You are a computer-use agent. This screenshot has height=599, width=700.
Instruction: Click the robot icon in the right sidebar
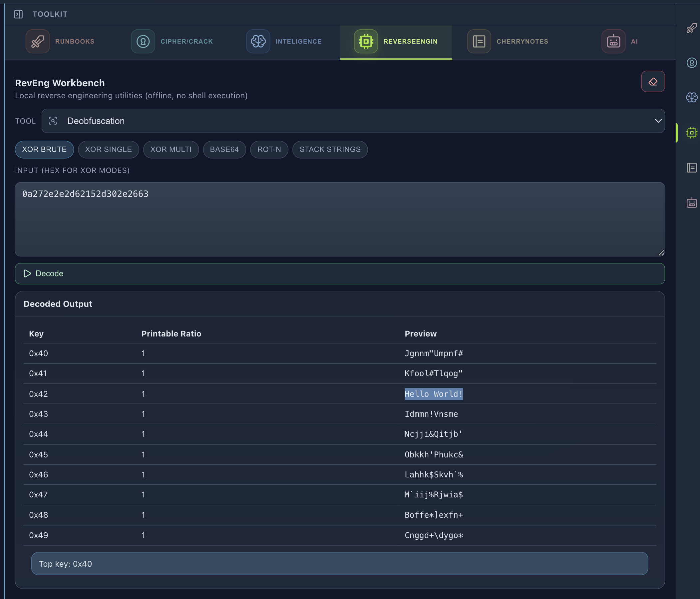click(x=692, y=202)
